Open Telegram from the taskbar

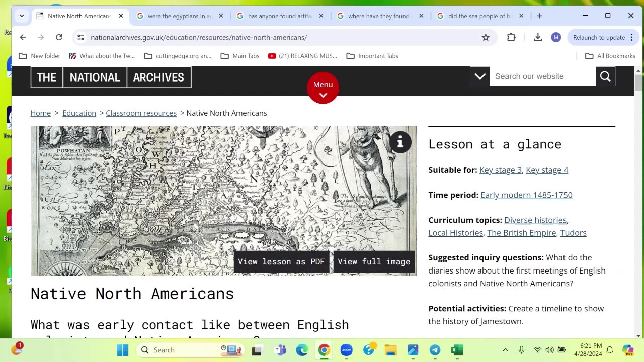[x=435, y=350]
